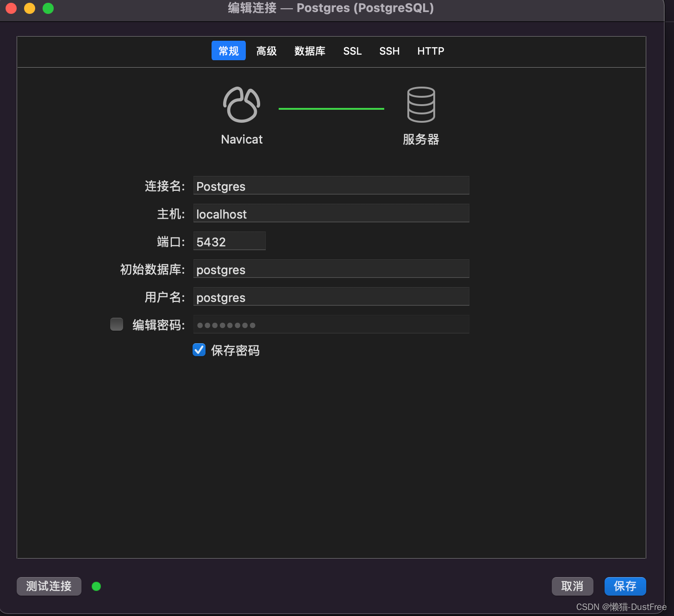The width and height of the screenshot is (674, 616).
Task: Click the Navicat logo icon
Action: coord(242,105)
